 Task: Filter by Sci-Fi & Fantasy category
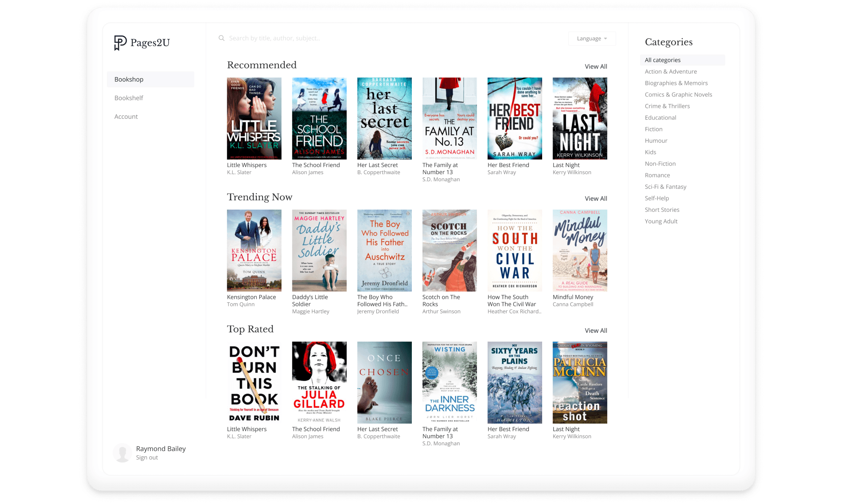click(x=665, y=187)
